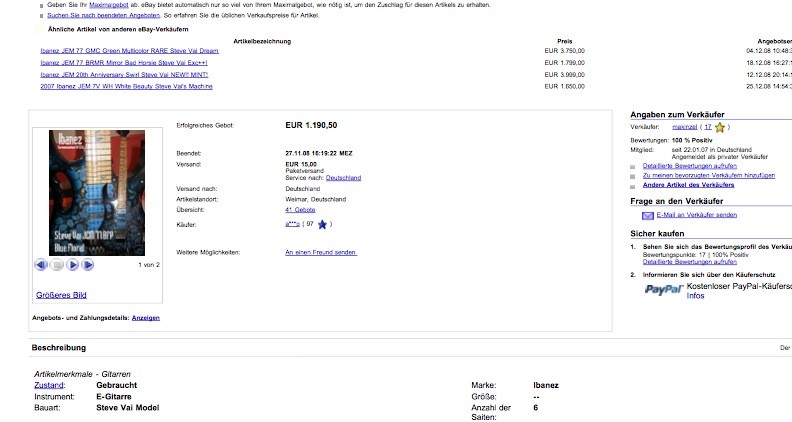Open seller feedback score 17 link
The image size is (792, 422).
(x=708, y=127)
